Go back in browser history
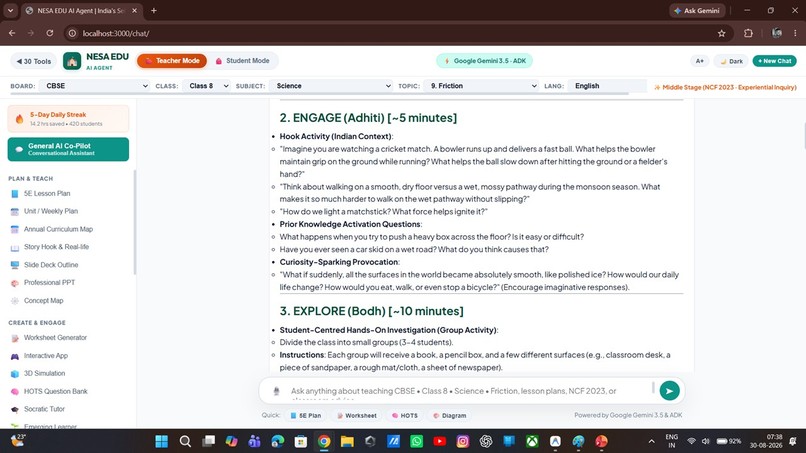Viewport: 806px width, 453px height. [x=12, y=33]
